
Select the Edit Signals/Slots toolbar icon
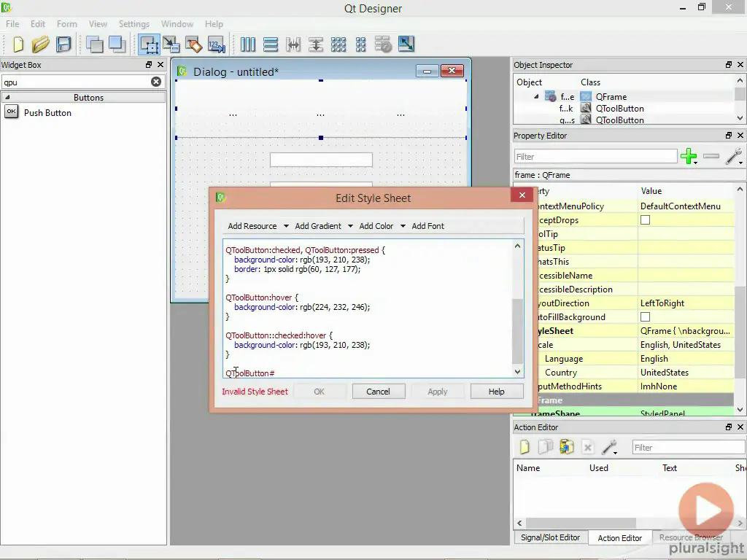click(x=171, y=44)
